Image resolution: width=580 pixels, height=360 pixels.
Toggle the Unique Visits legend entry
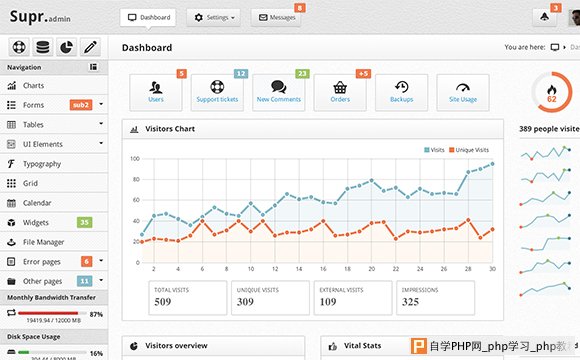[x=469, y=150]
